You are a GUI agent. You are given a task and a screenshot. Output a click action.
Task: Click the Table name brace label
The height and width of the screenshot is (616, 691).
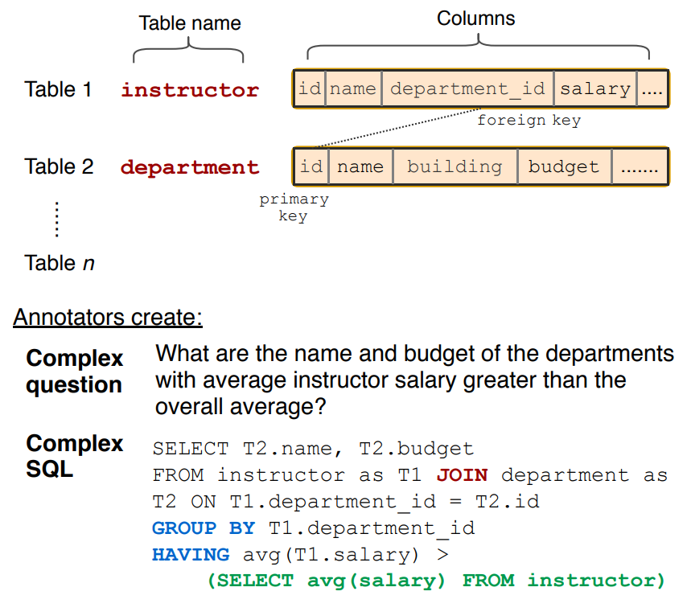coord(189,23)
